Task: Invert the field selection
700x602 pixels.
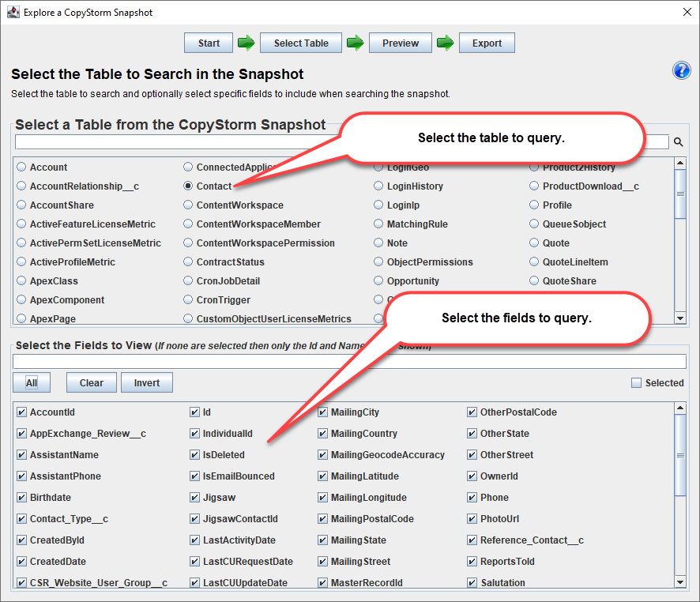Action: coord(147,382)
